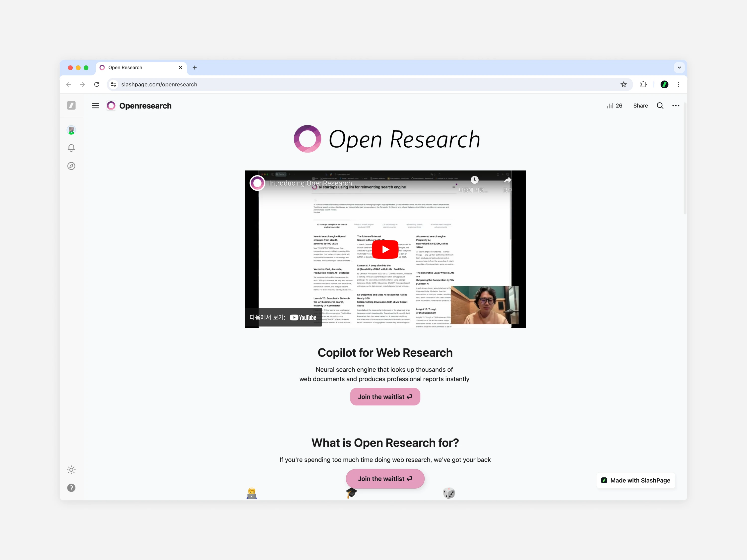
Task: Open the help question mark icon
Action: click(x=71, y=488)
